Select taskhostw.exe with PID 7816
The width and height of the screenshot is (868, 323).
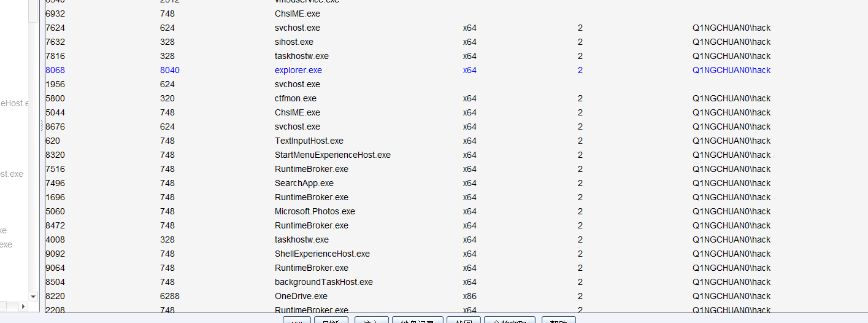(301, 56)
